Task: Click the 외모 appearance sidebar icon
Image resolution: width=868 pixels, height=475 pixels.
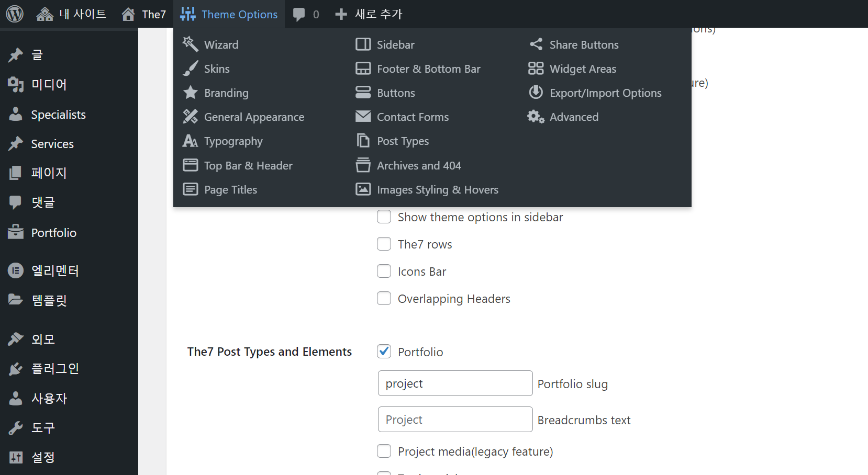Action: coord(16,339)
